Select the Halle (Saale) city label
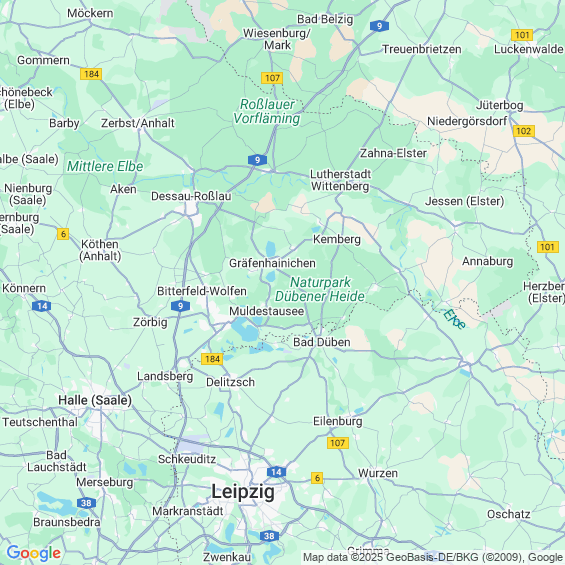565x565 pixels. coord(95,400)
